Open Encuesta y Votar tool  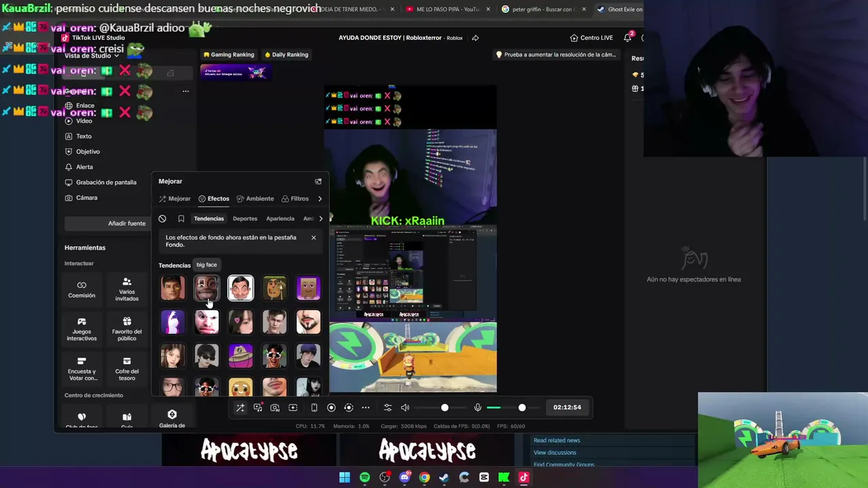[81, 369]
